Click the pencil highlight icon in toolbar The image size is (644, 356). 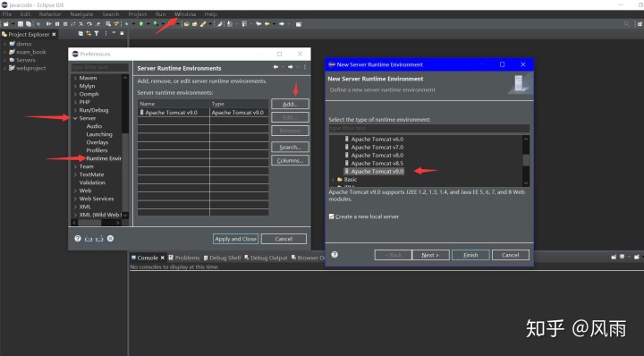[203, 24]
